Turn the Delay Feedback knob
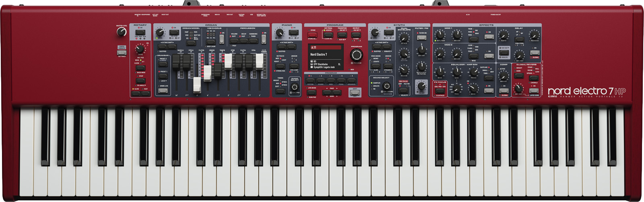 click(x=534, y=35)
